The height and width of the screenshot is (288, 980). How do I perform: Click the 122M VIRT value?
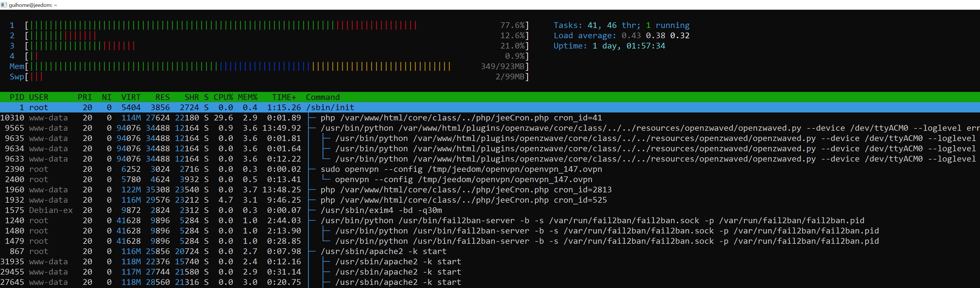[131, 190]
